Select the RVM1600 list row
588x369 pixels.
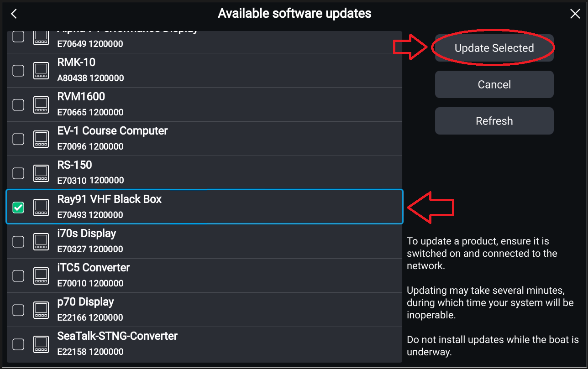205,105
